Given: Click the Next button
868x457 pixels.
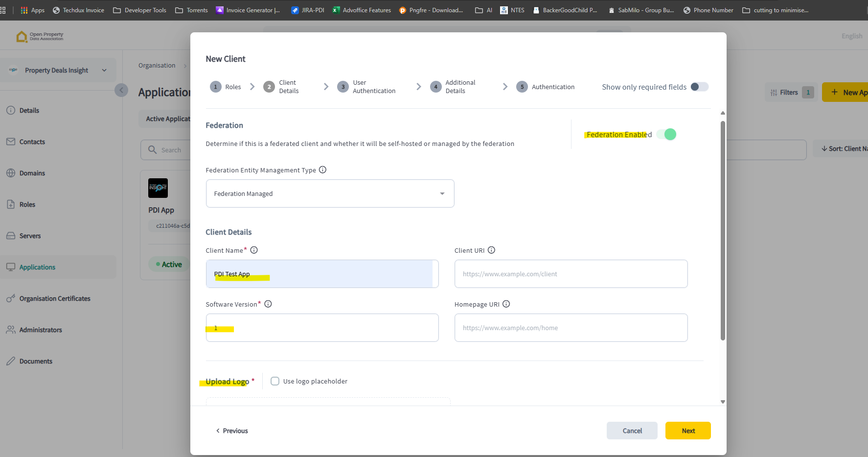Looking at the screenshot, I should 688,431.
